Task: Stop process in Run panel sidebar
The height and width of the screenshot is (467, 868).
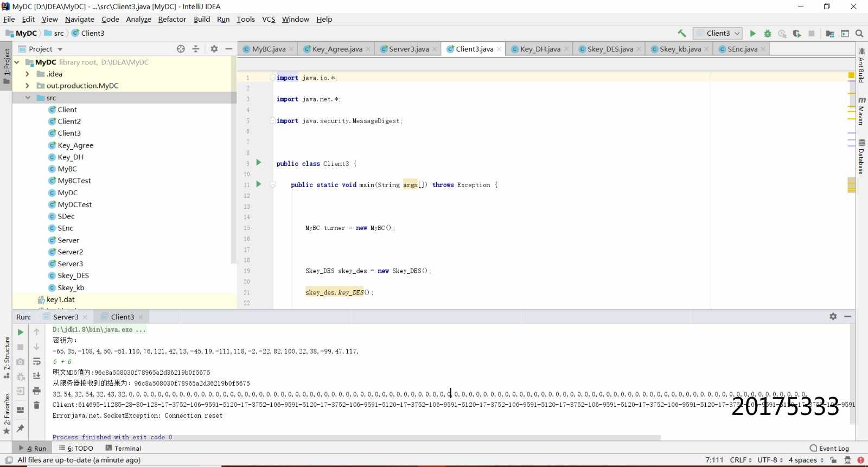Action: pos(21,347)
